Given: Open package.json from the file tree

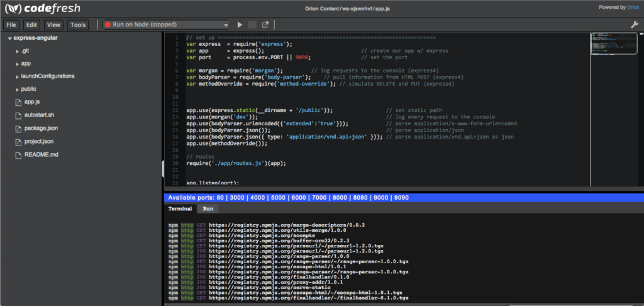Looking at the screenshot, I should point(41,128).
